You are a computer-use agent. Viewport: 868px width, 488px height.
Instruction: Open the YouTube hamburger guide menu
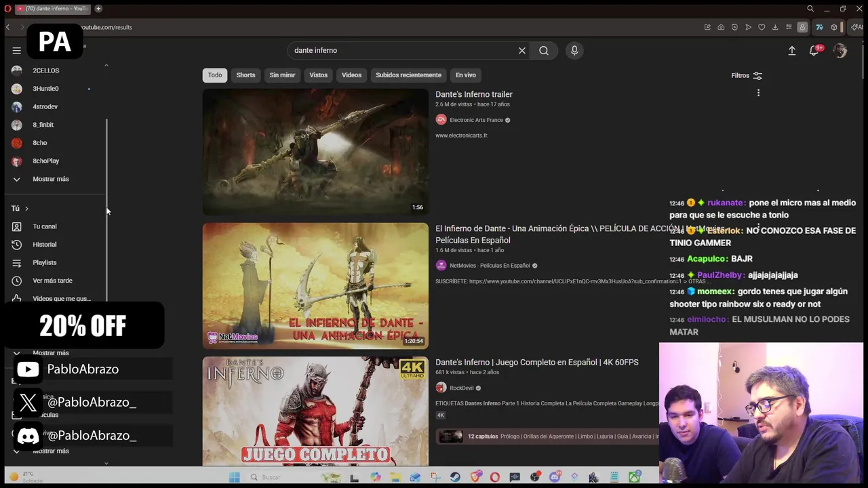tap(16, 50)
